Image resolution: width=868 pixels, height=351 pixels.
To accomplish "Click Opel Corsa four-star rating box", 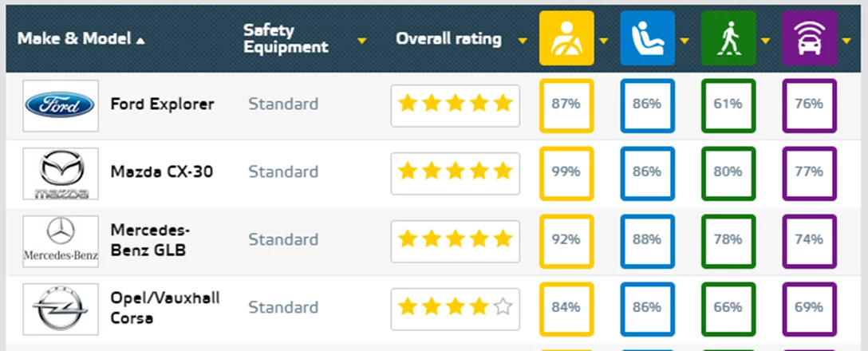I will click(455, 307).
